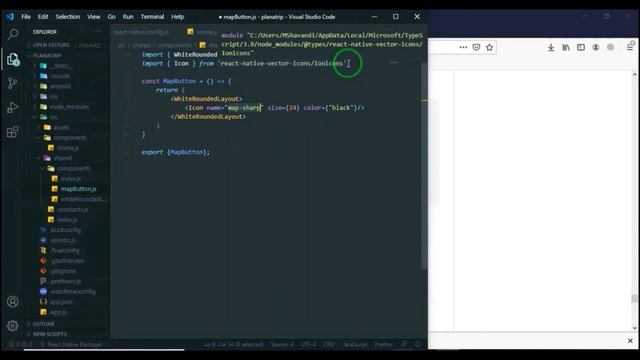Open .eslintrc.js file in explorer
Viewport: 640px width, 360px height.
point(63,240)
